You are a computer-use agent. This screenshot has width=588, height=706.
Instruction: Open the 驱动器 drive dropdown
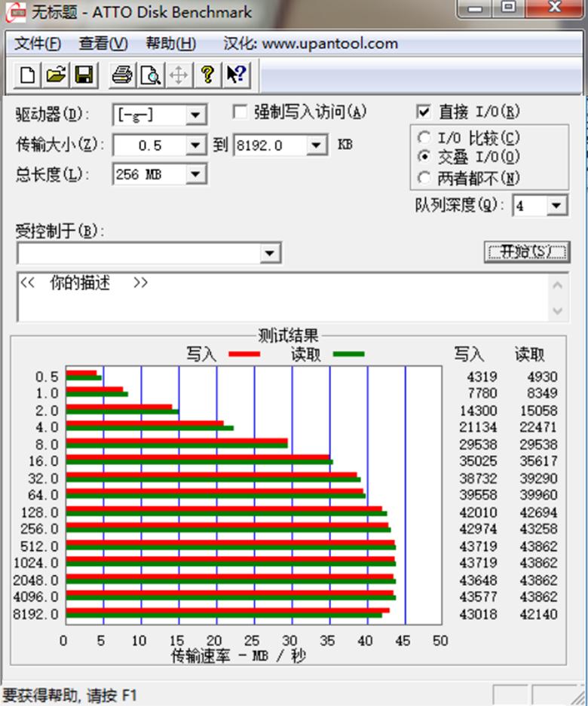point(195,115)
